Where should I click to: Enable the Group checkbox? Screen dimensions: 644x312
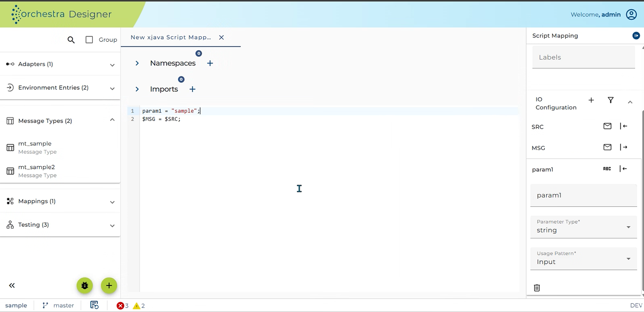[x=89, y=40]
